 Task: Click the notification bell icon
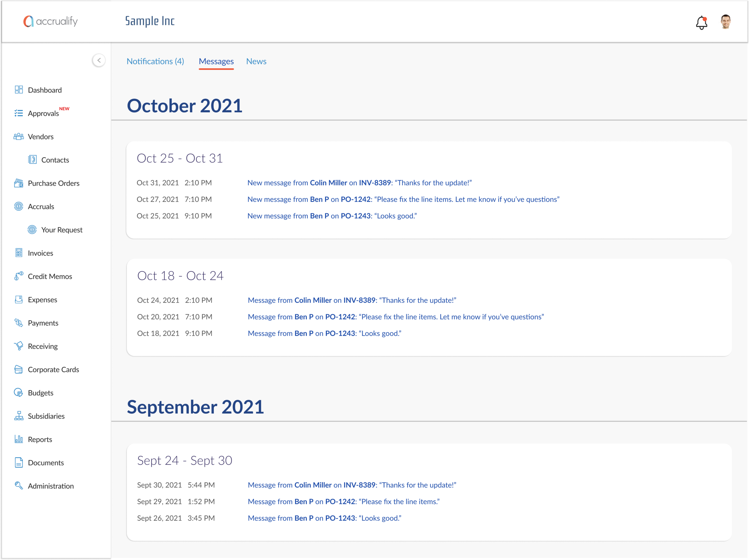701,22
